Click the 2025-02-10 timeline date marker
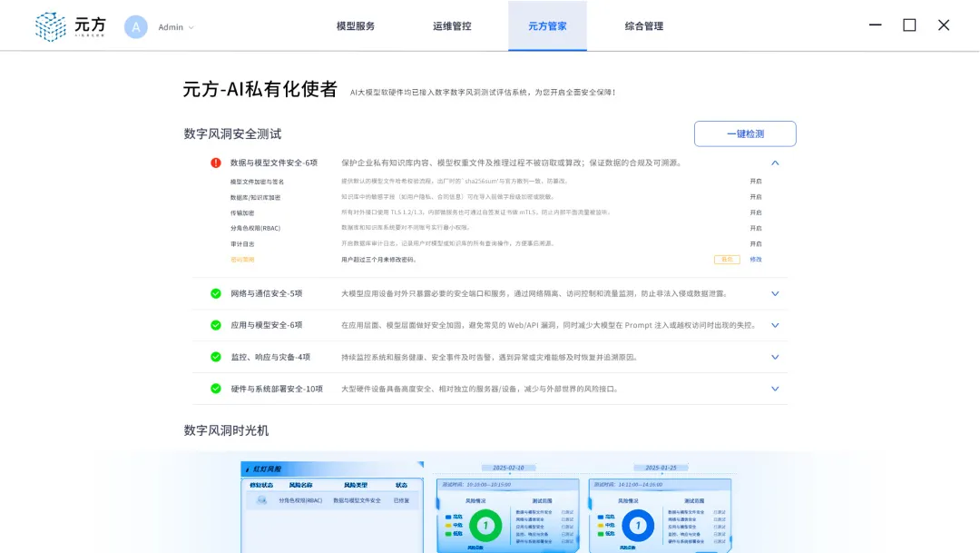 [508, 468]
